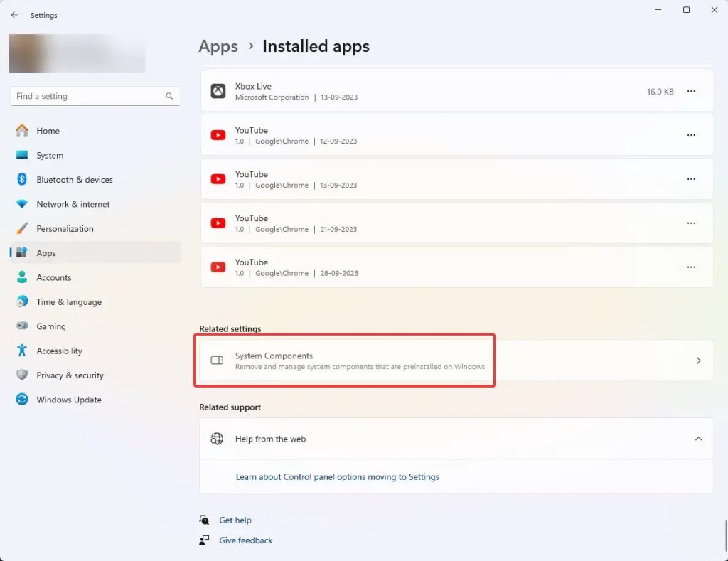Click the Privacy & security shield icon
Screen dimensions: 728x561
pyautogui.click(x=22, y=375)
